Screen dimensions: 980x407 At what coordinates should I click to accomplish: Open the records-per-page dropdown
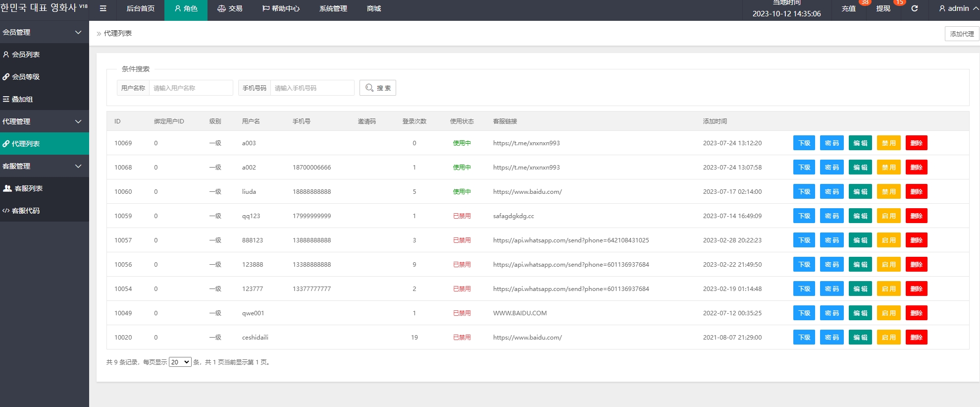(x=180, y=362)
